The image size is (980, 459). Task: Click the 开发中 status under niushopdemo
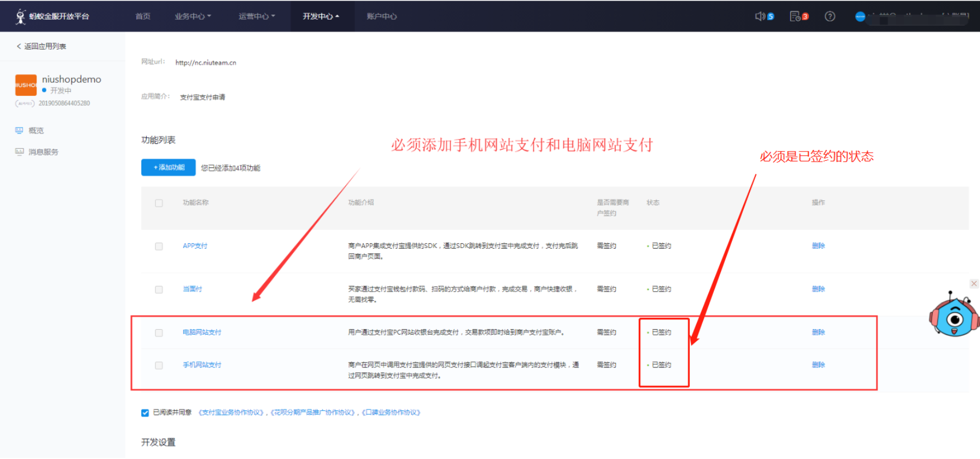click(61, 90)
